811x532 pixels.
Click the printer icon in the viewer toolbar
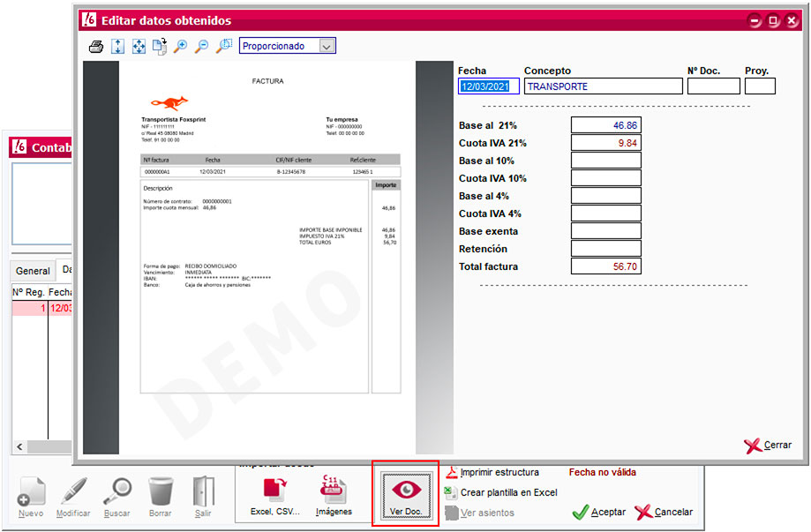[96, 47]
